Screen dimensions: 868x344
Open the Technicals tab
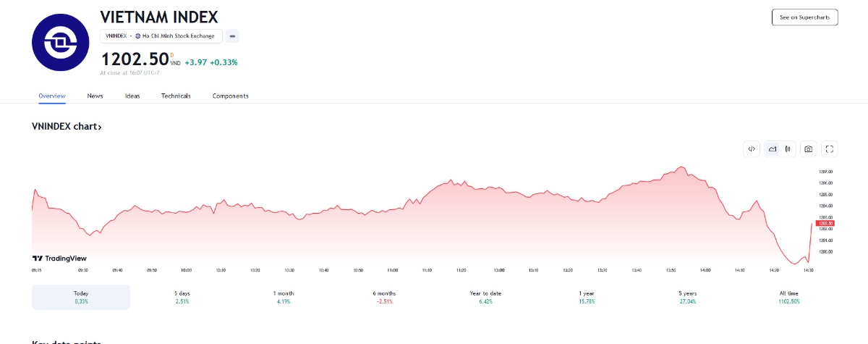(x=176, y=96)
